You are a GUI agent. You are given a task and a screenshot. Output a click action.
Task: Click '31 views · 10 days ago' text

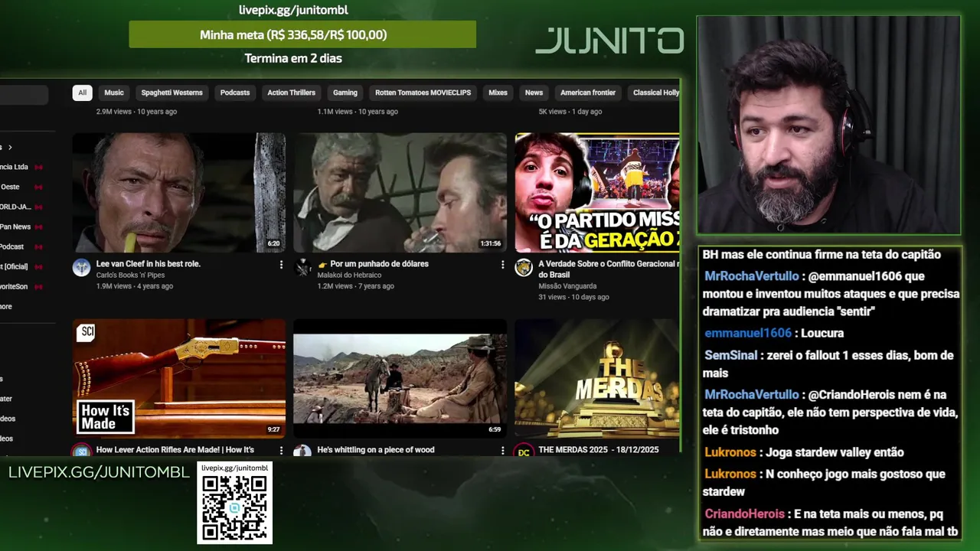pyautogui.click(x=573, y=297)
